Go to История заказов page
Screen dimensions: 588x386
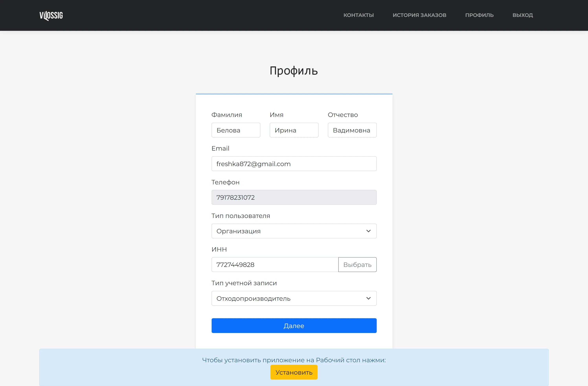[x=419, y=15]
